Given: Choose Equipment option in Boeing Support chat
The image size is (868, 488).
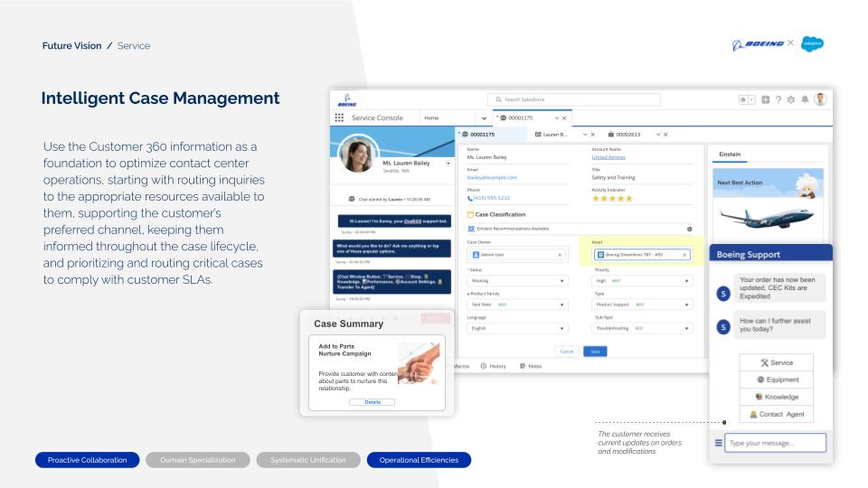Looking at the screenshot, I should tap(776, 380).
